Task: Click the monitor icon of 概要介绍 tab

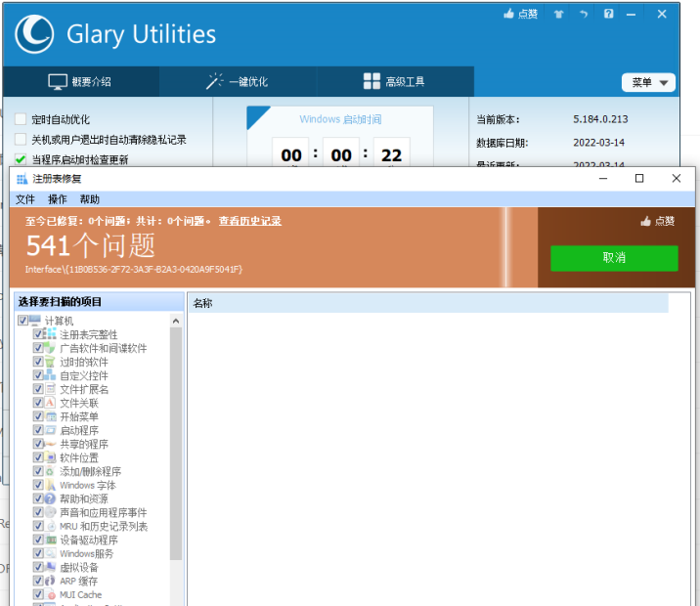Action: [58, 82]
